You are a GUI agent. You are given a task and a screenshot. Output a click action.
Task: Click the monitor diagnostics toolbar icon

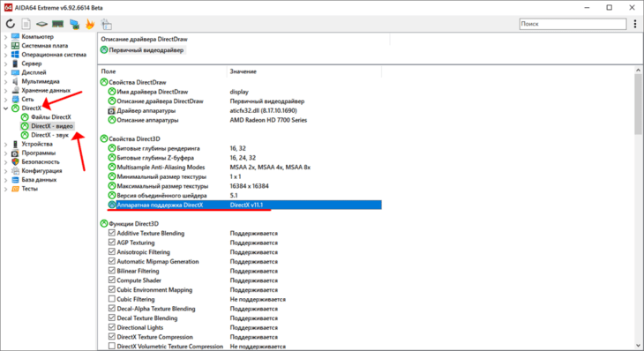[x=74, y=24]
